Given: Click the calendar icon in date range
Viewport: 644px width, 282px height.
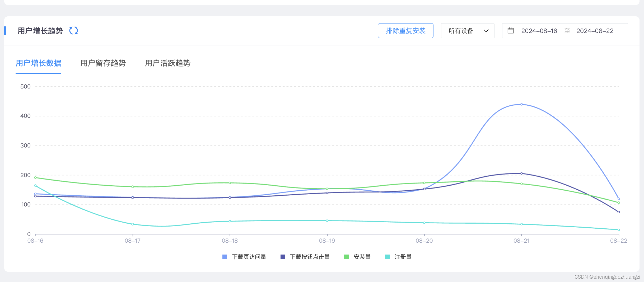Looking at the screenshot, I should 511,31.
